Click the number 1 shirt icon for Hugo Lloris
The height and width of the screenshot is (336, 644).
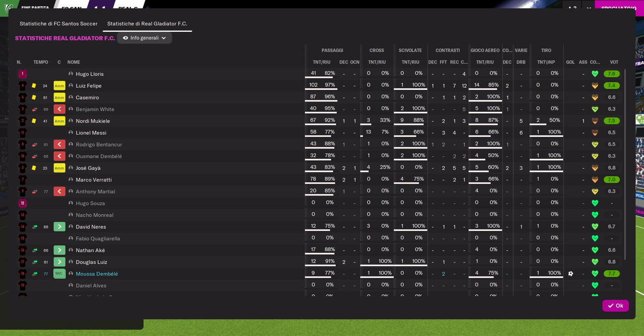[23, 74]
